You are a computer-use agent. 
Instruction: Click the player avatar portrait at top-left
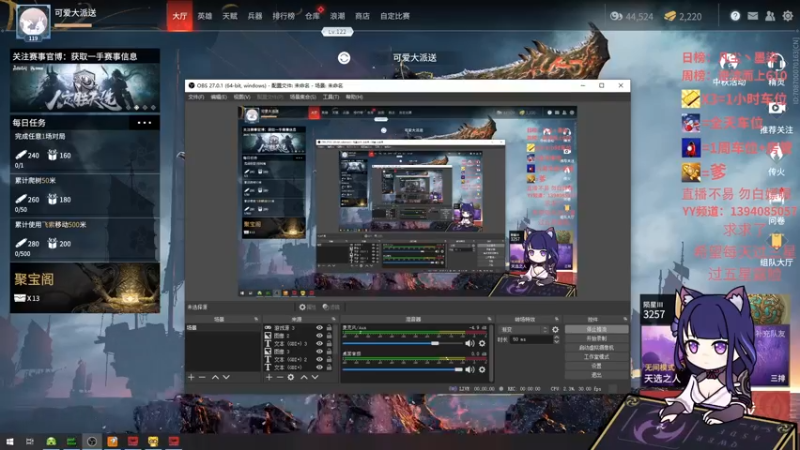[x=33, y=21]
